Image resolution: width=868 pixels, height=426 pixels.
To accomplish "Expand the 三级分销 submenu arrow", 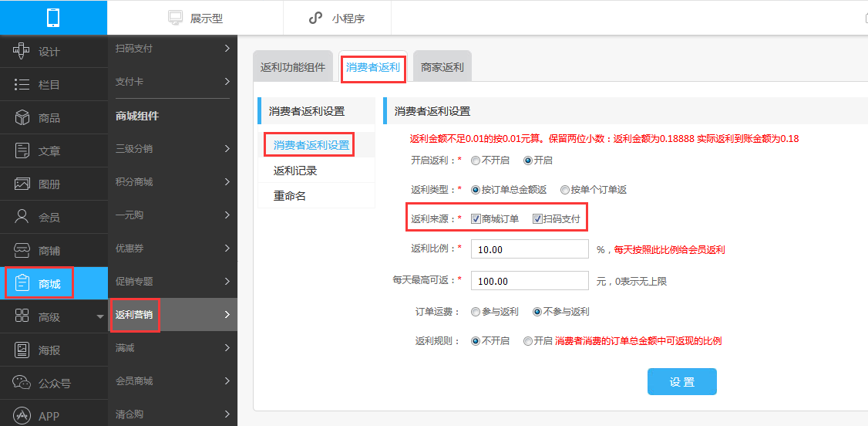I will click(x=227, y=148).
